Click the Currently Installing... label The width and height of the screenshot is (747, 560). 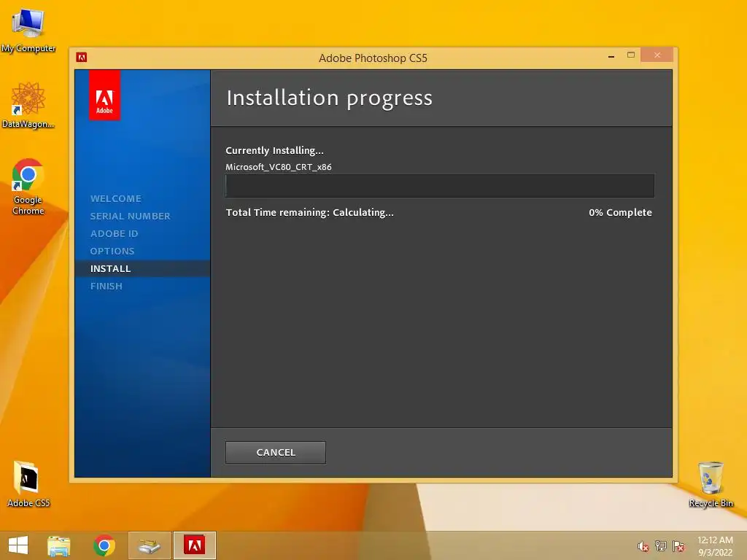[x=274, y=150]
